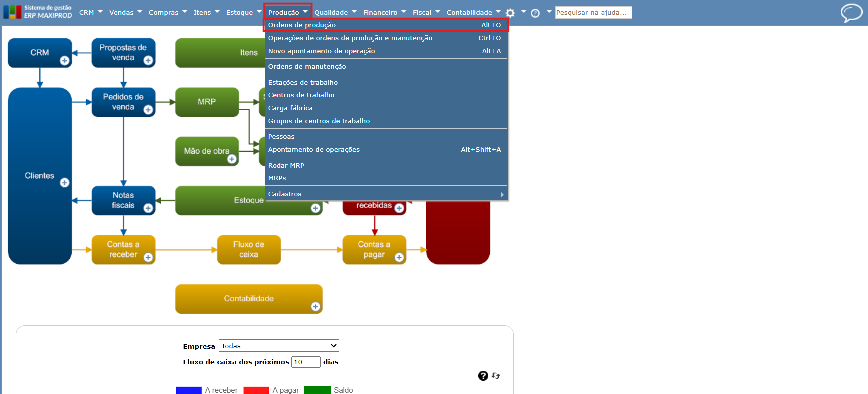This screenshot has height=394, width=868.
Task: Select Apontamento de operações
Action: [x=386, y=150]
